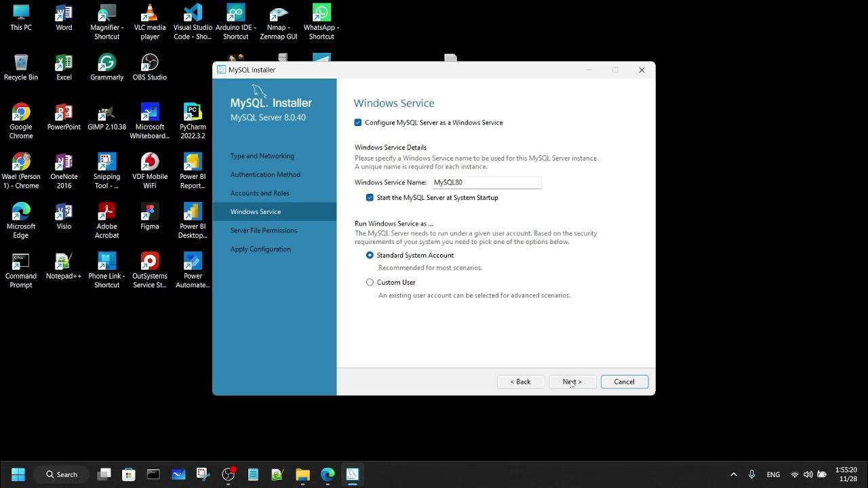868x488 pixels.
Task: Select the Accounts and Roles step
Action: click(260, 193)
